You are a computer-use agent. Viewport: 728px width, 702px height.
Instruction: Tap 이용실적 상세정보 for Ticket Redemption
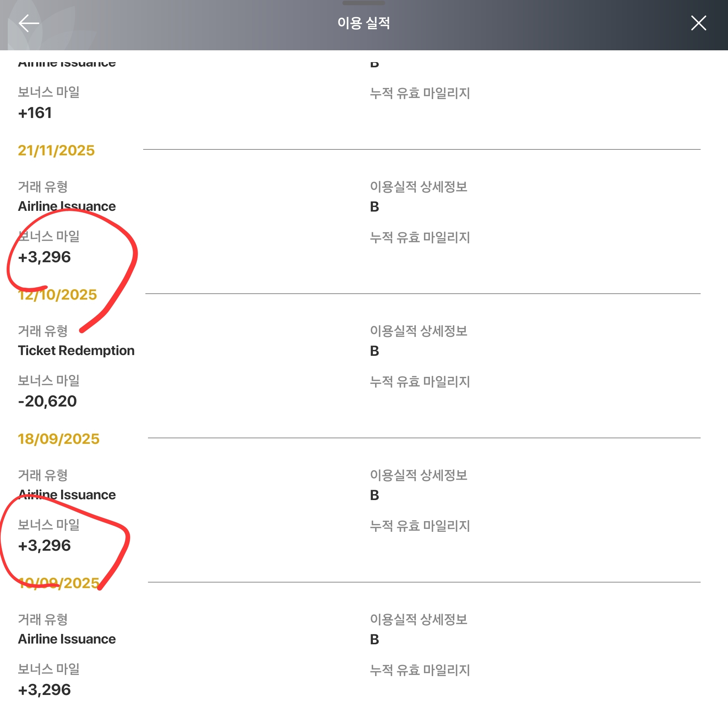tap(418, 331)
